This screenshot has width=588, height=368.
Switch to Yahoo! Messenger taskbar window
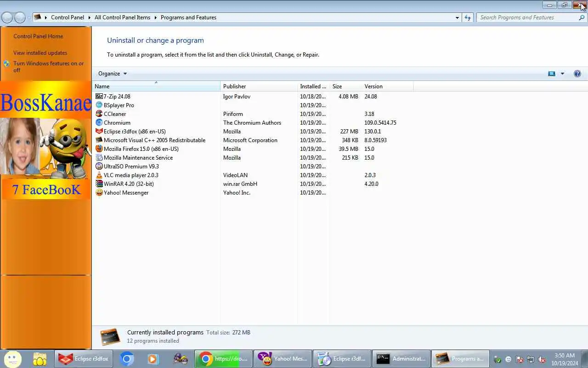283,359
